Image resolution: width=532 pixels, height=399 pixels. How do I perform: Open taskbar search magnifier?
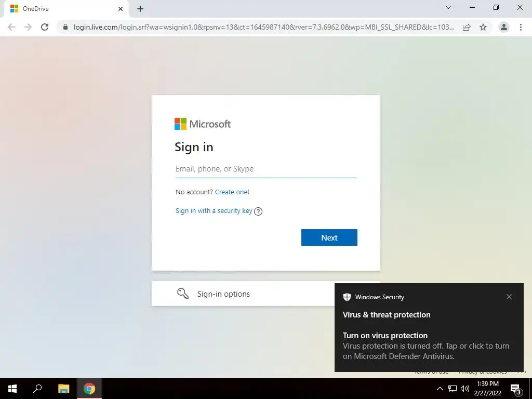(37, 389)
